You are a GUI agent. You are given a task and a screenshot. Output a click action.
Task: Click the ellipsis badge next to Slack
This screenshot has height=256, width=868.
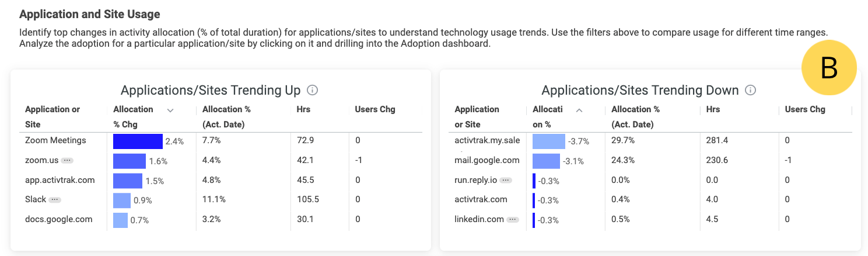(55, 200)
